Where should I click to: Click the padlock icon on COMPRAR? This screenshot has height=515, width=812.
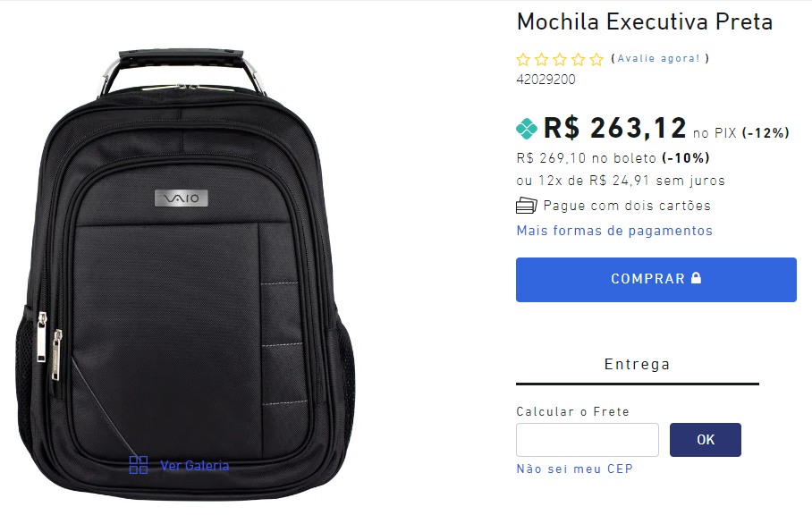[x=696, y=278]
